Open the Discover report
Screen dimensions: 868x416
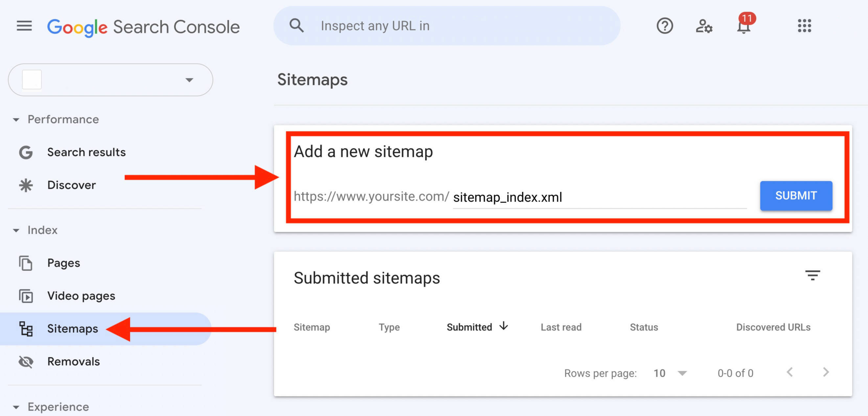71,185
